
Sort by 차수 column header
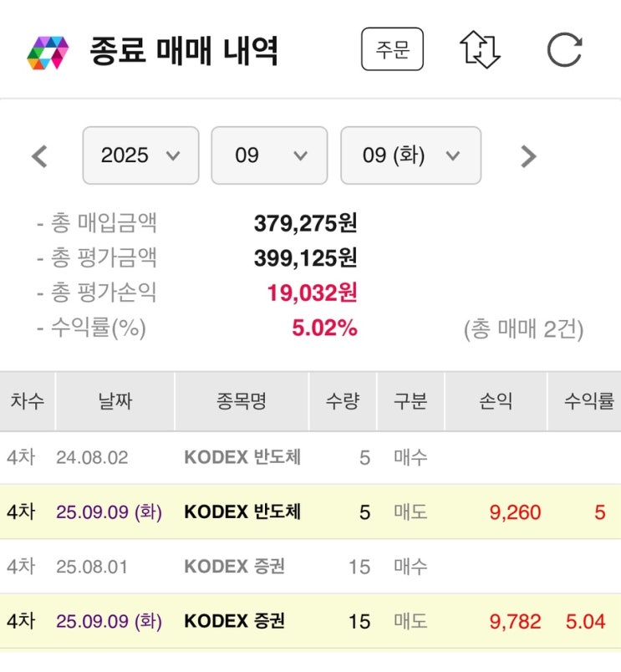point(28,401)
